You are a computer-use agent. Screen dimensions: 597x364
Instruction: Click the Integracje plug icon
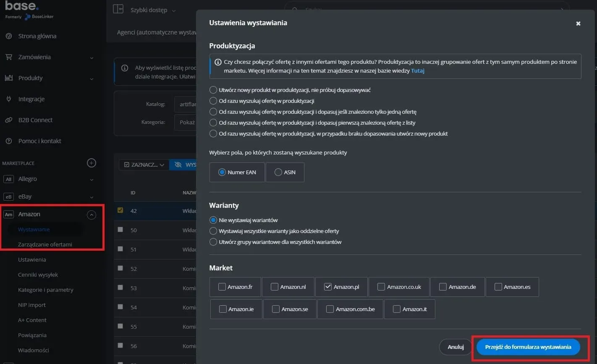[8, 99]
